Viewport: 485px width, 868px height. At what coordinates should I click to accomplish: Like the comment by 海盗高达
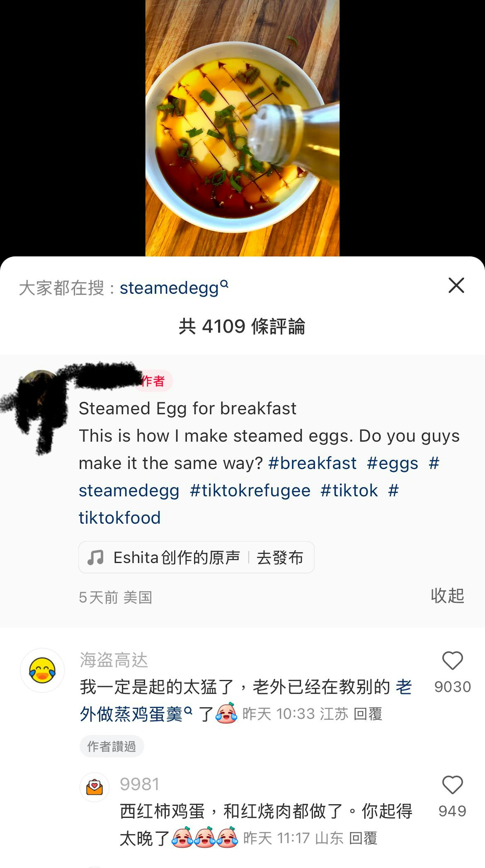[452, 661]
